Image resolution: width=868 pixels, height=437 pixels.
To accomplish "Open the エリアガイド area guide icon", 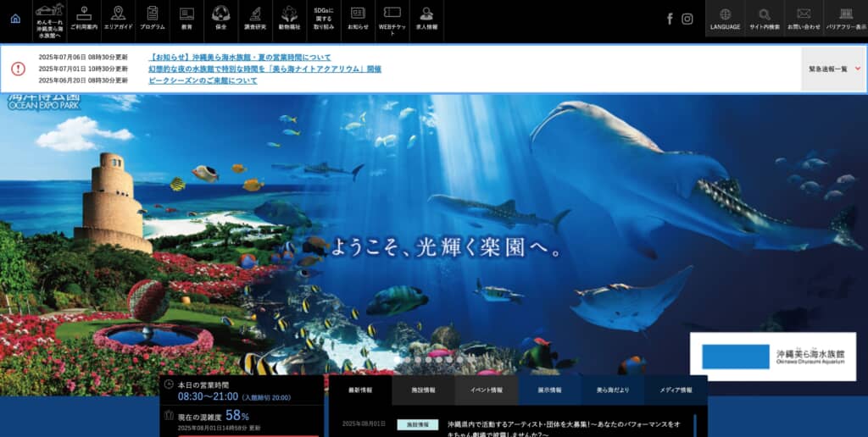I will pos(118,19).
